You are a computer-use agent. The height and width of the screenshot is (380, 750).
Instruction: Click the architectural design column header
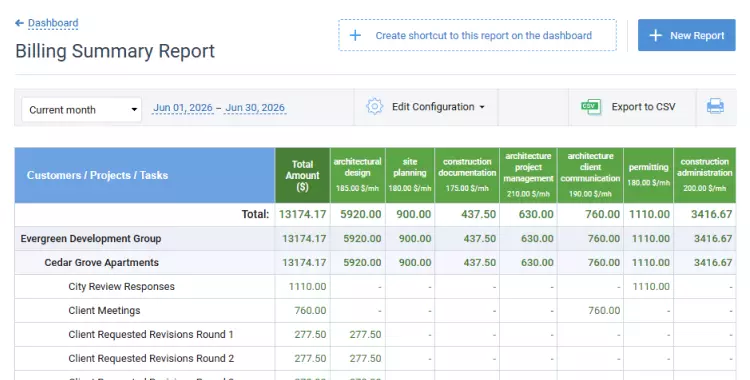[357, 175]
